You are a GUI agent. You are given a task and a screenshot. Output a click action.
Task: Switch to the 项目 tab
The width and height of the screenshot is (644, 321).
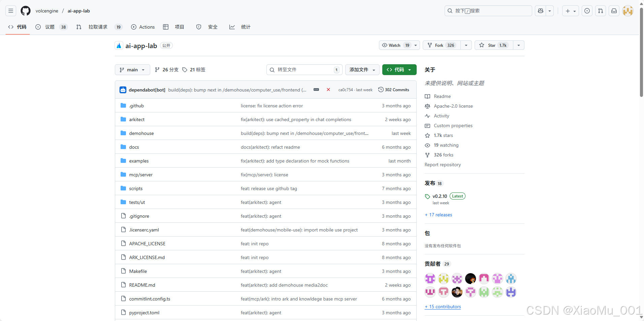[x=173, y=27]
